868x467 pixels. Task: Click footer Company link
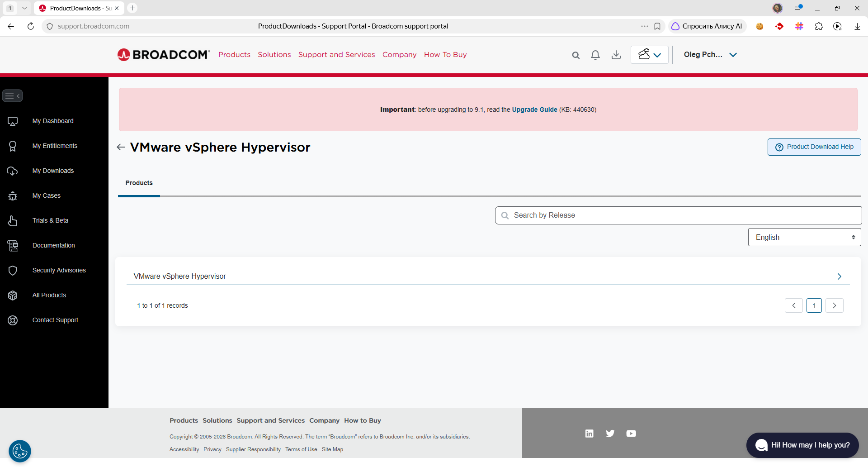pos(324,420)
